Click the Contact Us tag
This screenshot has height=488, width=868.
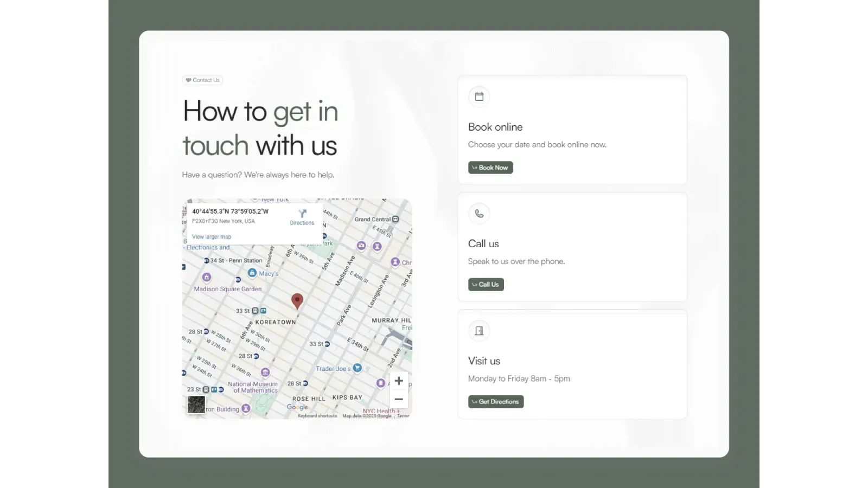203,80
